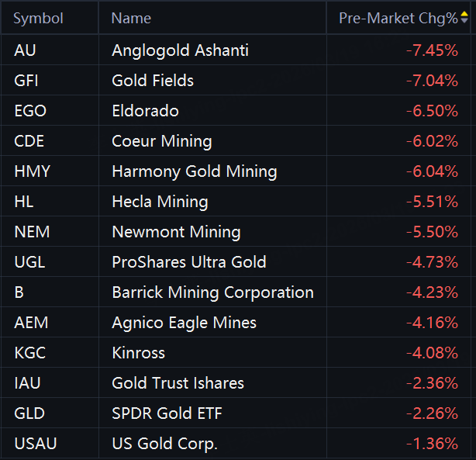The height and width of the screenshot is (460, 476).
Task: Click the Pre-Market Chg% header label
Action: [398, 18]
